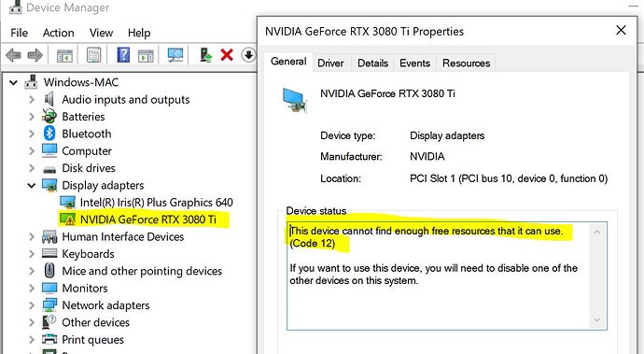
Task: Select NVIDIA GeForce RTX 3080 Ti in tree
Action: 147,219
